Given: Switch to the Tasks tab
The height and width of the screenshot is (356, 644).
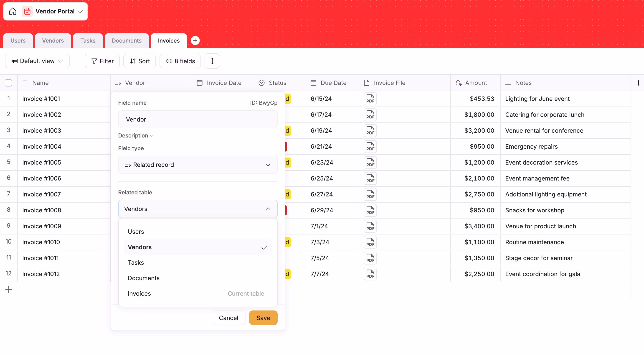Looking at the screenshot, I should [x=88, y=40].
